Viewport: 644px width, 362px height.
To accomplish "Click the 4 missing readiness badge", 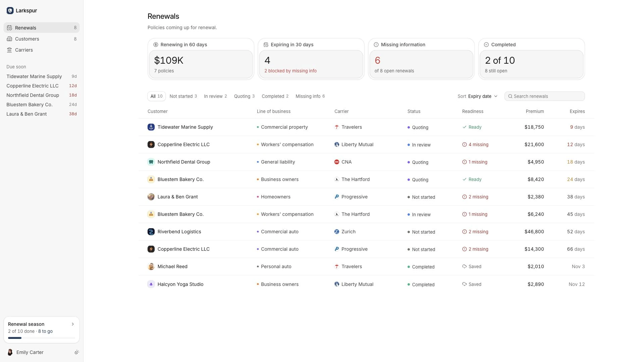I will [x=475, y=144].
